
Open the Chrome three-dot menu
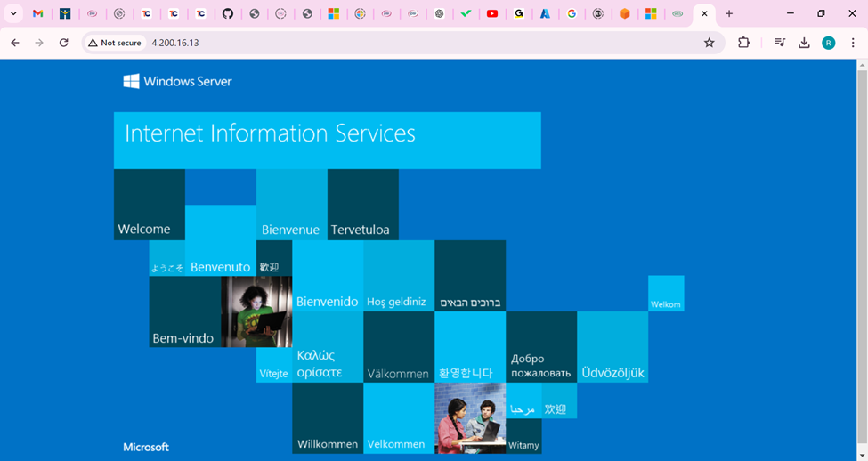point(853,43)
